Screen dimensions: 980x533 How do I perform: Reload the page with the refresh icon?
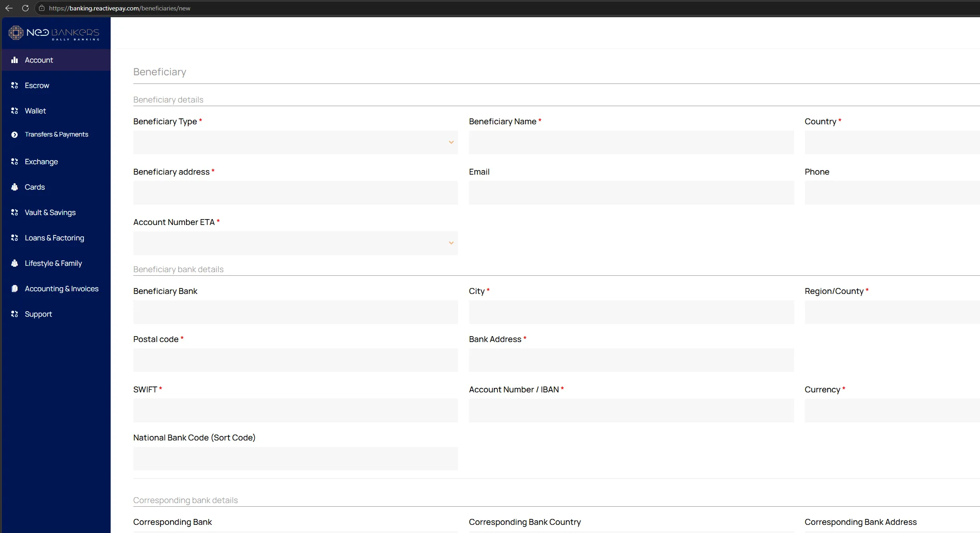tap(25, 8)
